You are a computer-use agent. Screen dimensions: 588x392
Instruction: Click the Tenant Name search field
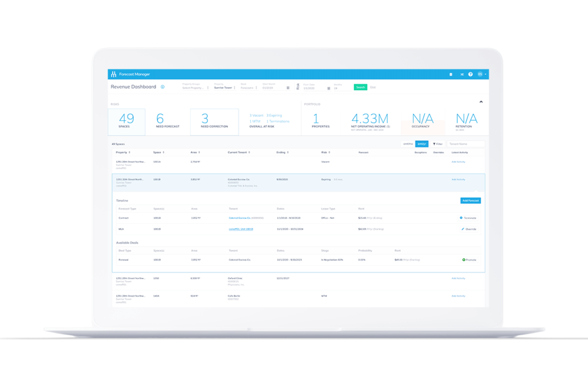465,144
